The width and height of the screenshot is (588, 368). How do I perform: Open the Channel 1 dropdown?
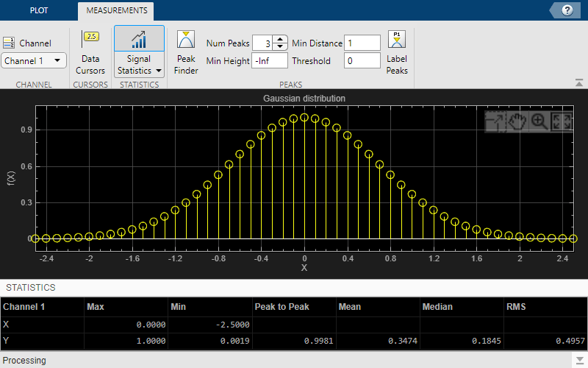[x=34, y=61]
